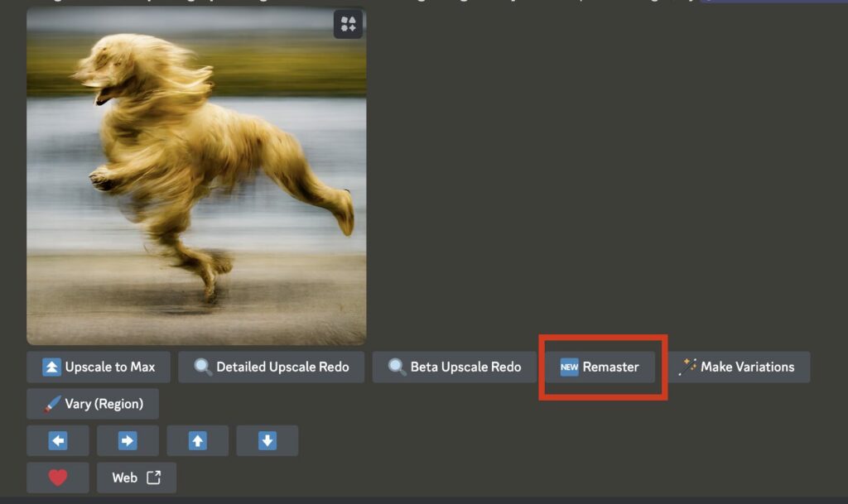The height and width of the screenshot is (504, 848).
Task: Favorite the image with the red heart
Action: [x=58, y=478]
